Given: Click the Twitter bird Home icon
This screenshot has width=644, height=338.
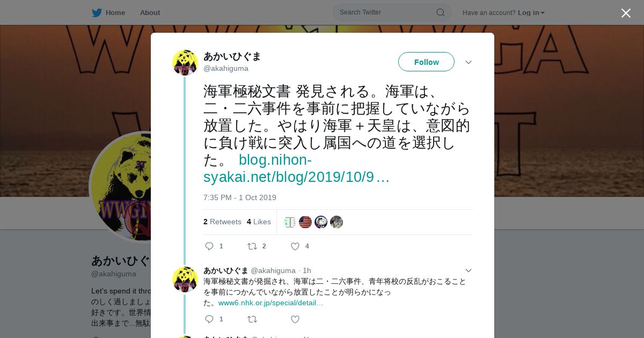Looking at the screenshot, I should 97,13.
